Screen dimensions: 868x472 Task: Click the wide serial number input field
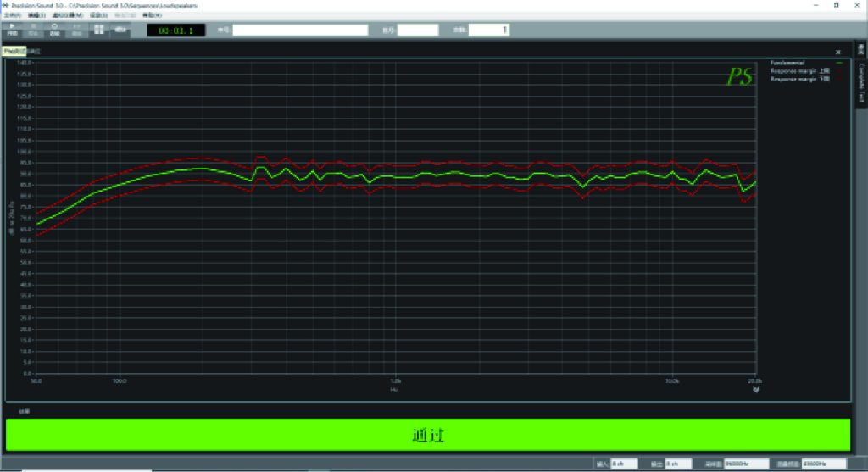pos(300,30)
